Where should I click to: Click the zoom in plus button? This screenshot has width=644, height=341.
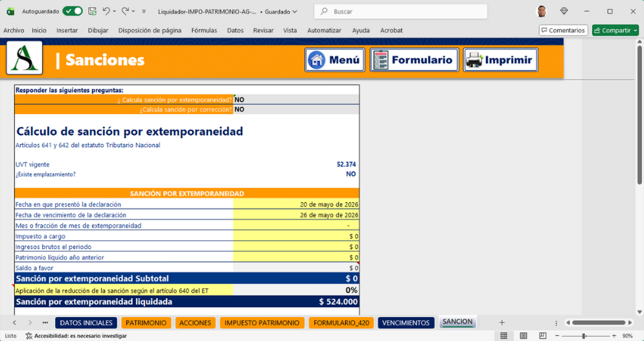[x=614, y=336]
